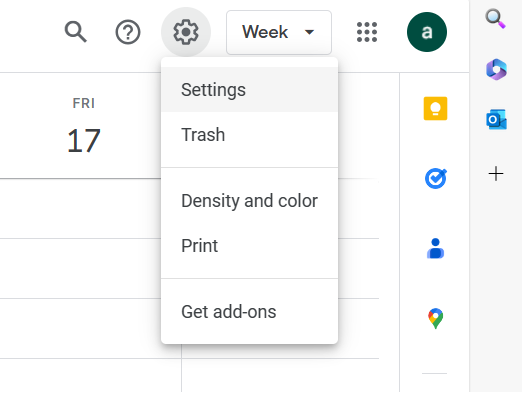Choose Density and color option
525x395 pixels.
[x=249, y=201]
